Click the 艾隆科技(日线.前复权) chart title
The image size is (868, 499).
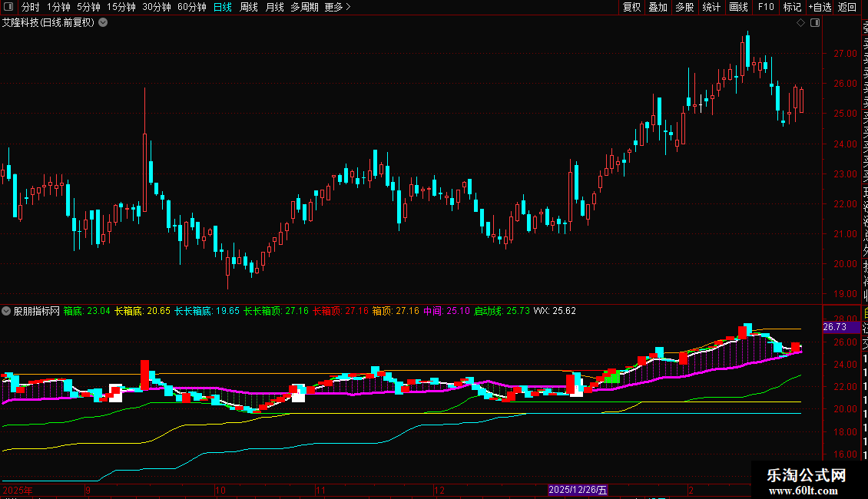[x=48, y=23]
